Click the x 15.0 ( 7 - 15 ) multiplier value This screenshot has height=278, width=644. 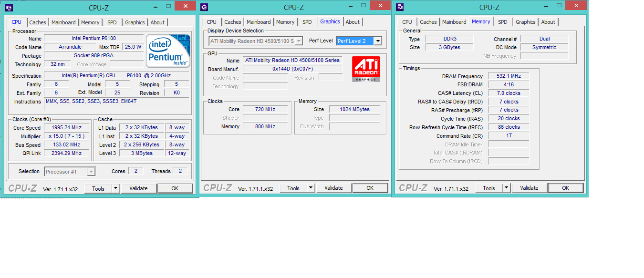click(67, 136)
